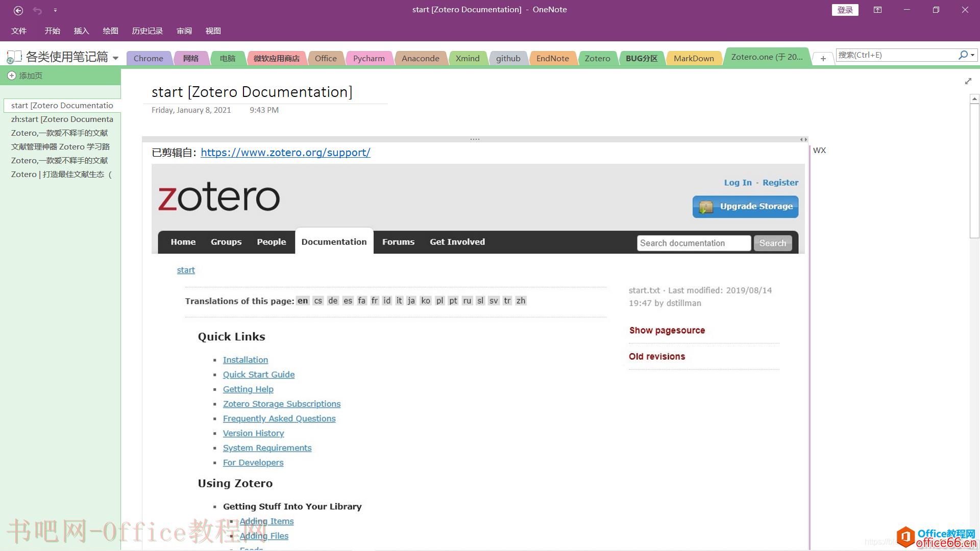Screen dimensions: 980x551
Task: Select page 'zh:start [Zotero Documenta'
Action: pyautogui.click(x=62, y=119)
